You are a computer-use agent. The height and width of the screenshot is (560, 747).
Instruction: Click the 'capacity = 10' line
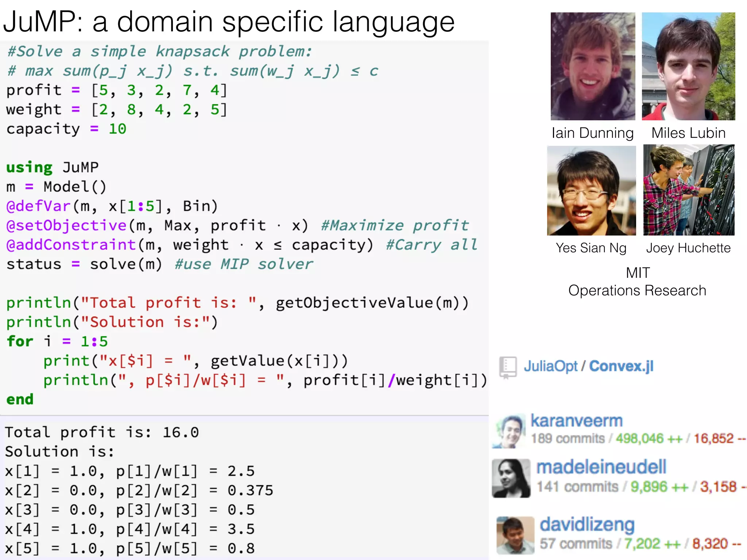tap(66, 129)
